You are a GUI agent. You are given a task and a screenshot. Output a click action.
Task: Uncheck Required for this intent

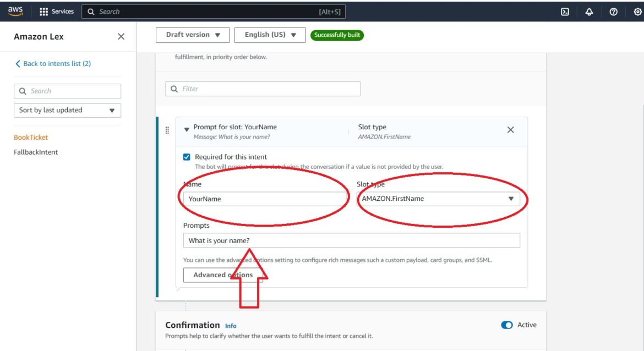coord(188,157)
